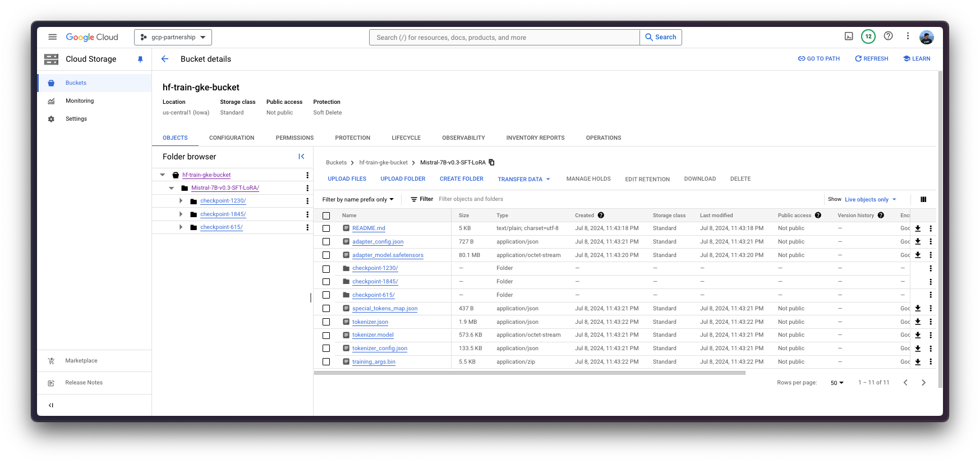Open the help question-mark icon

tap(889, 36)
